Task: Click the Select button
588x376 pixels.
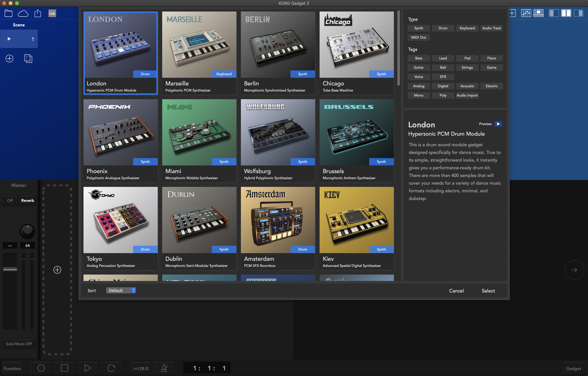Action: tap(488, 291)
